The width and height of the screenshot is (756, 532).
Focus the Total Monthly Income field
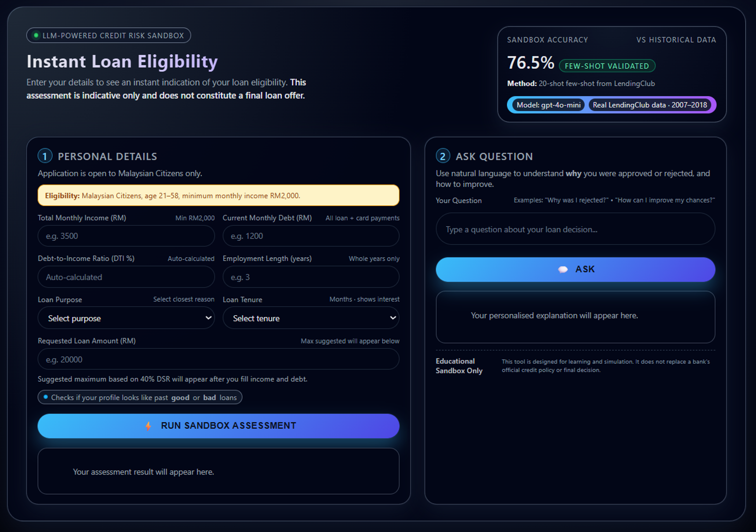[x=126, y=236]
